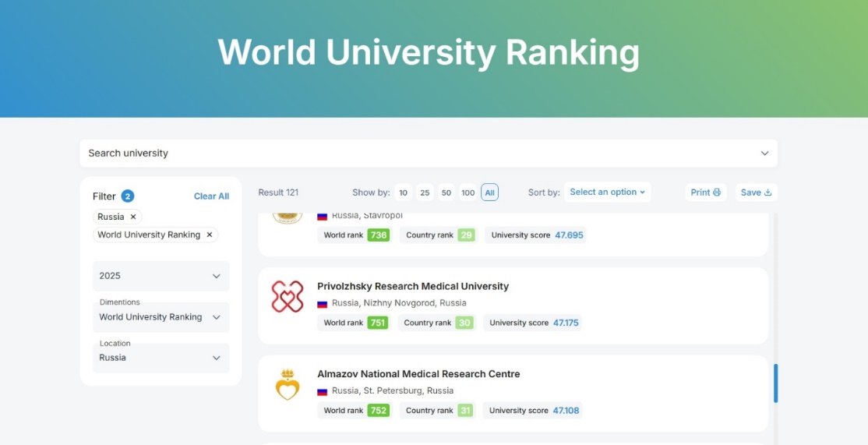Screen dimensions: 868x445
Task: Open Almazov National Medical Research Centre title
Action: click(418, 374)
